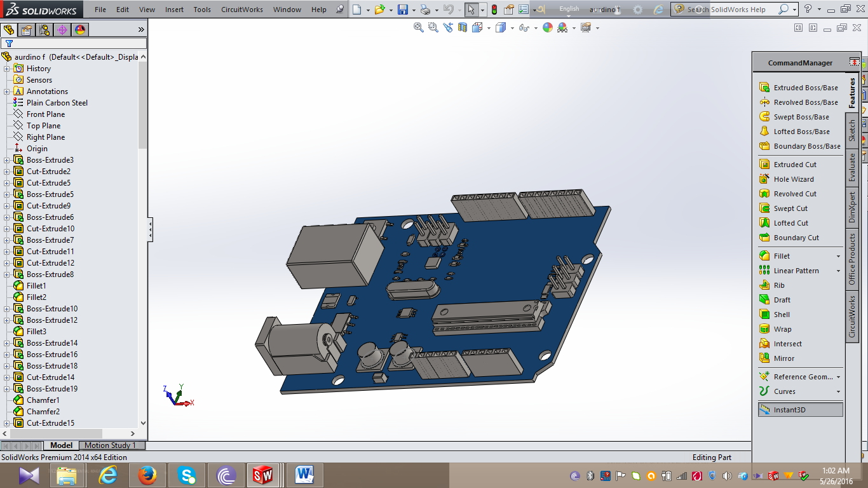The image size is (868, 488).
Task: Open the File menu
Action: [100, 10]
